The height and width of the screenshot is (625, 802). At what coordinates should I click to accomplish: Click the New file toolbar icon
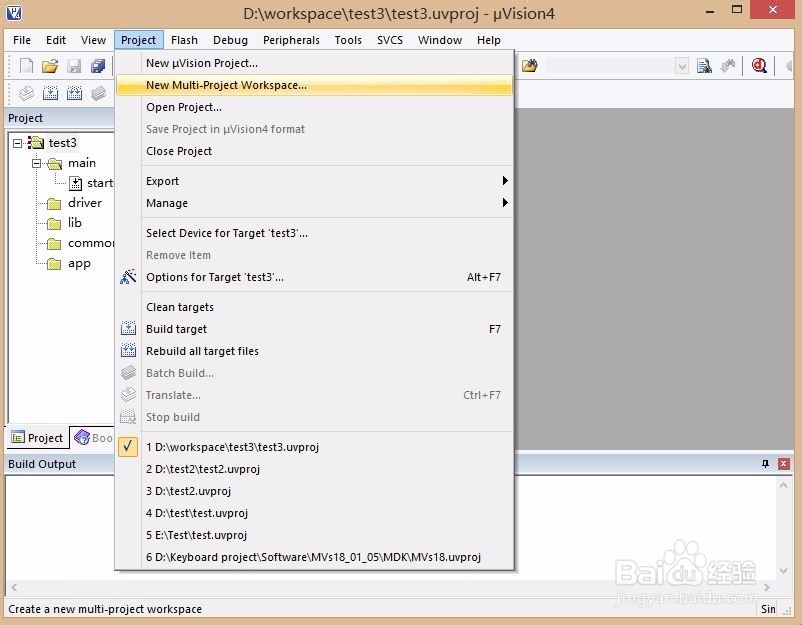pos(26,65)
